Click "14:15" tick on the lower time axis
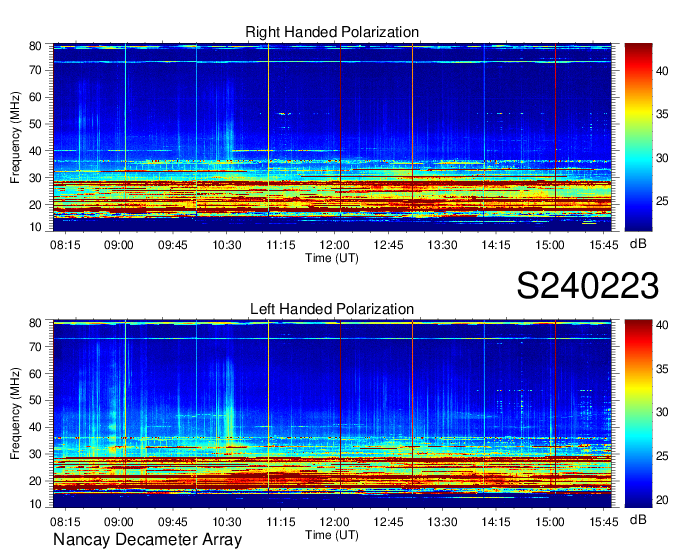This screenshot has height=552, width=680. click(496, 522)
